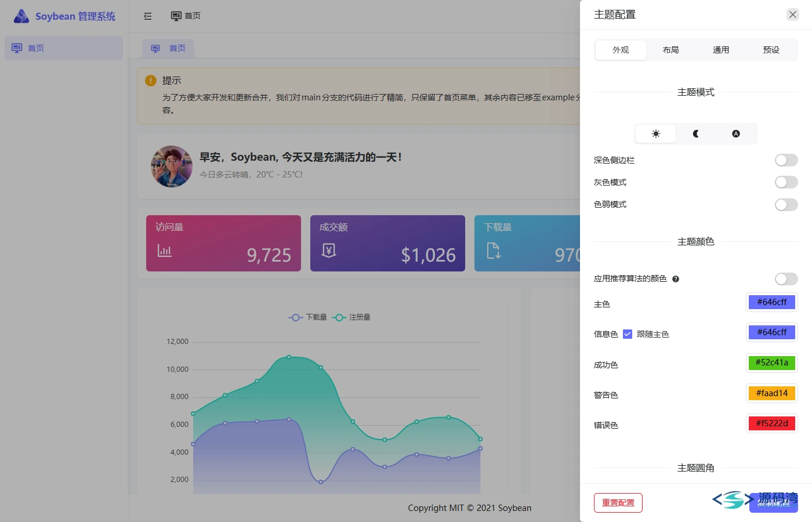Turn on the 色弱模式 switch
The image size is (812, 522).
click(786, 205)
